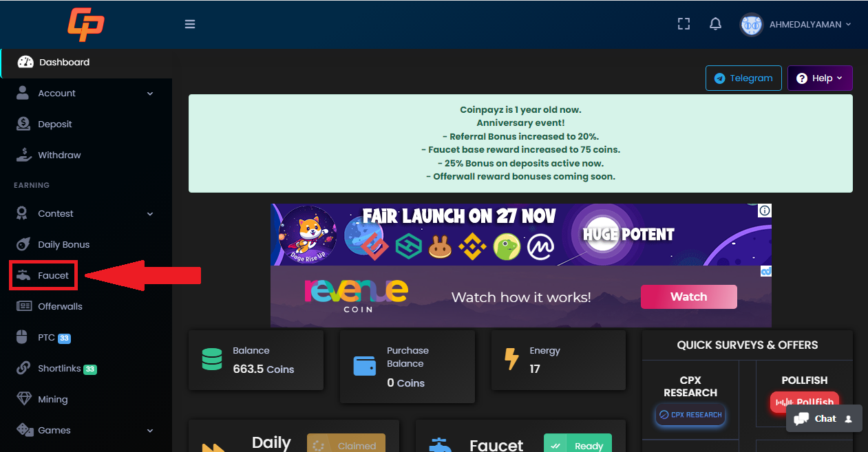Enter fullscreen mode via top bar icon
Screen dimensions: 868x452
click(x=684, y=24)
